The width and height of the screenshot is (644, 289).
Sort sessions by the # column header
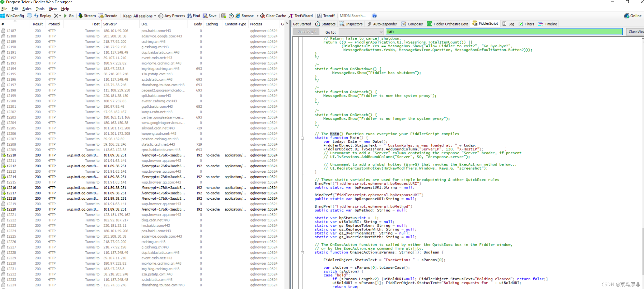tap(15, 24)
